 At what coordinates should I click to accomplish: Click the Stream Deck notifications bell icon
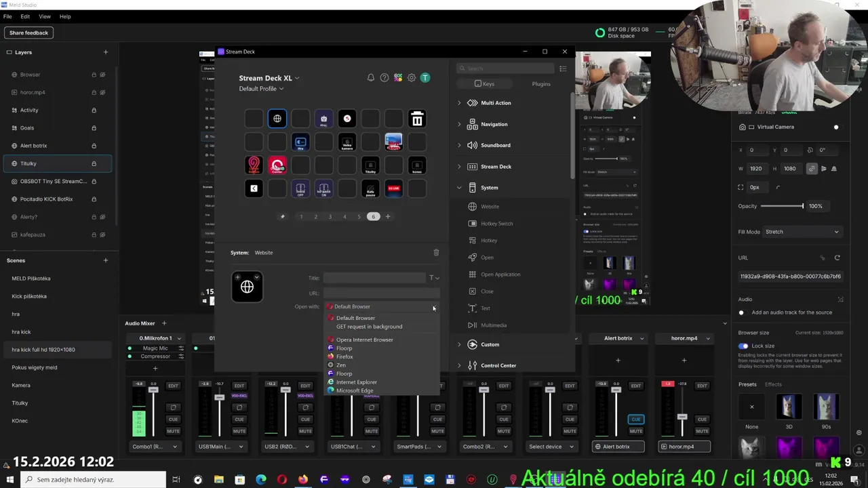click(371, 78)
